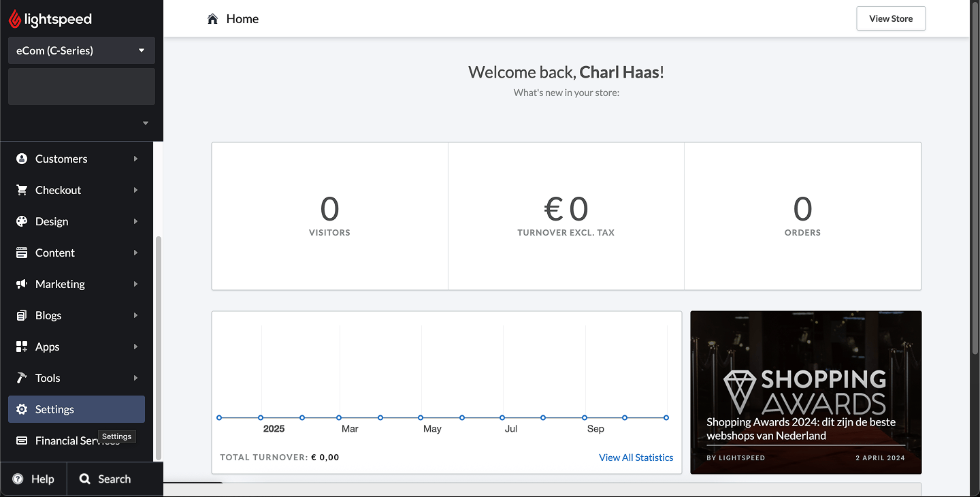This screenshot has width=980, height=497.
Task: Expand the Marketing submenu arrow
Action: point(135,284)
